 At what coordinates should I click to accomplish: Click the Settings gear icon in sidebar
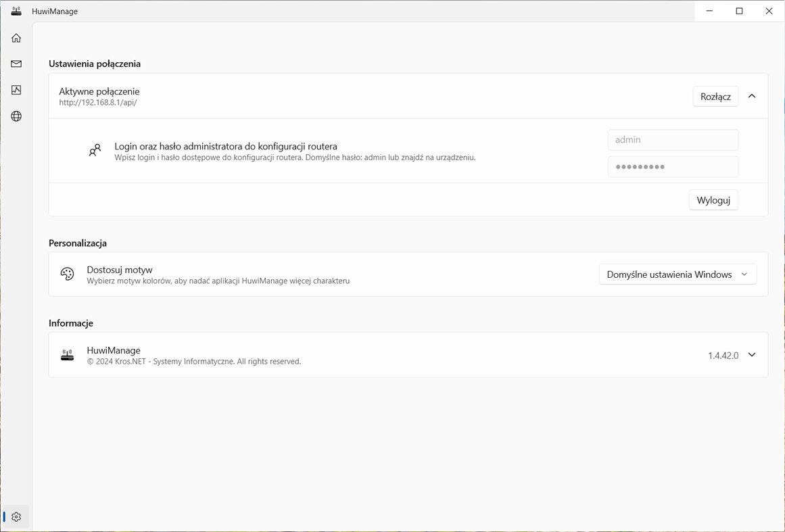click(16, 516)
